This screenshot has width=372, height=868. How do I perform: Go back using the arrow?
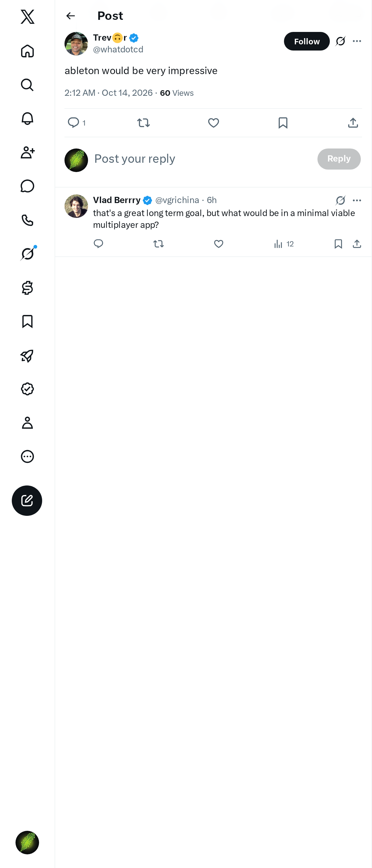tap(70, 16)
